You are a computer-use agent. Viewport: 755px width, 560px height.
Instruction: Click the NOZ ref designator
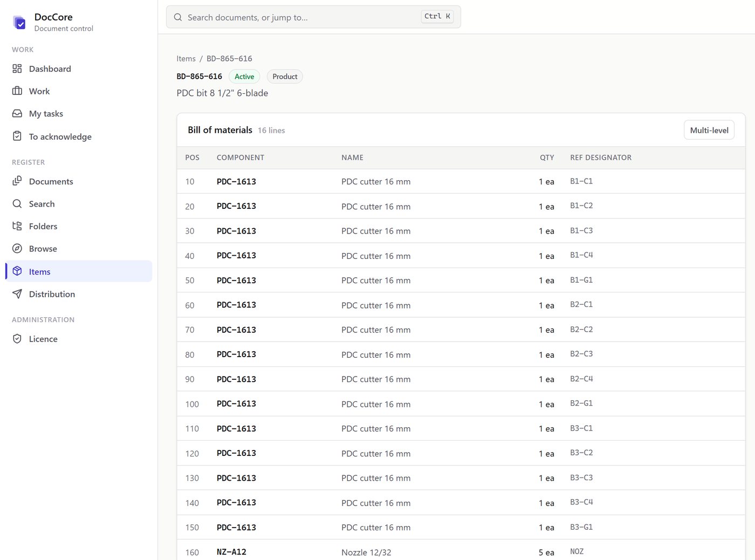pyautogui.click(x=577, y=552)
